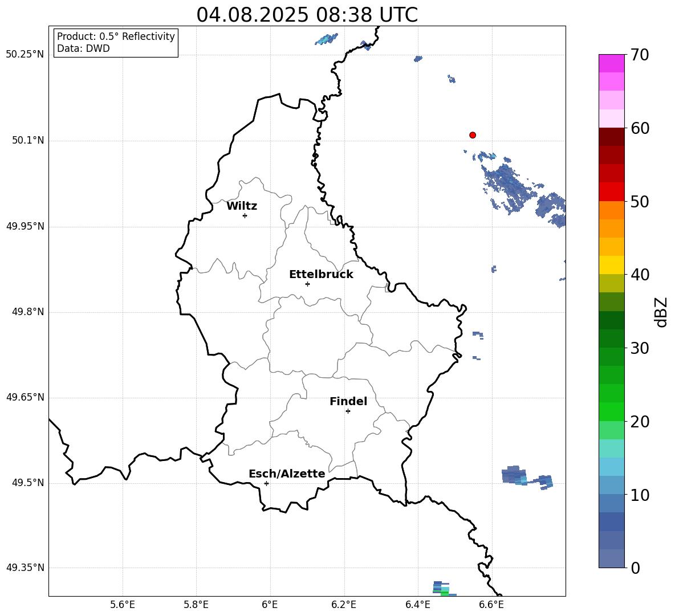This screenshot has width=675, height=616.
Task: Select the Findel station label
Action: point(348,401)
